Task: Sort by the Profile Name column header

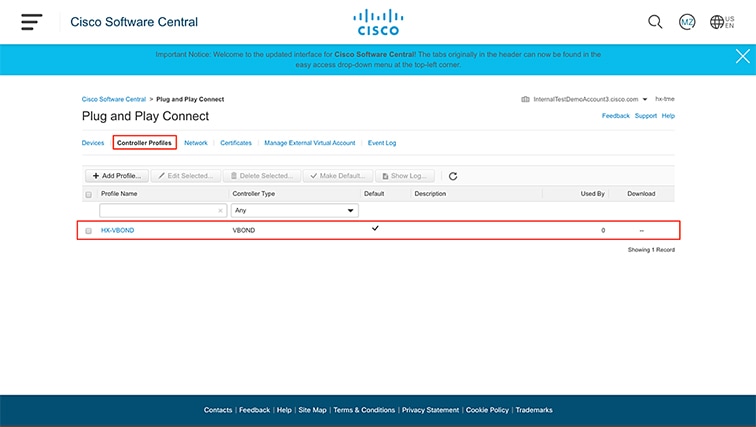Action: [119, 194]
